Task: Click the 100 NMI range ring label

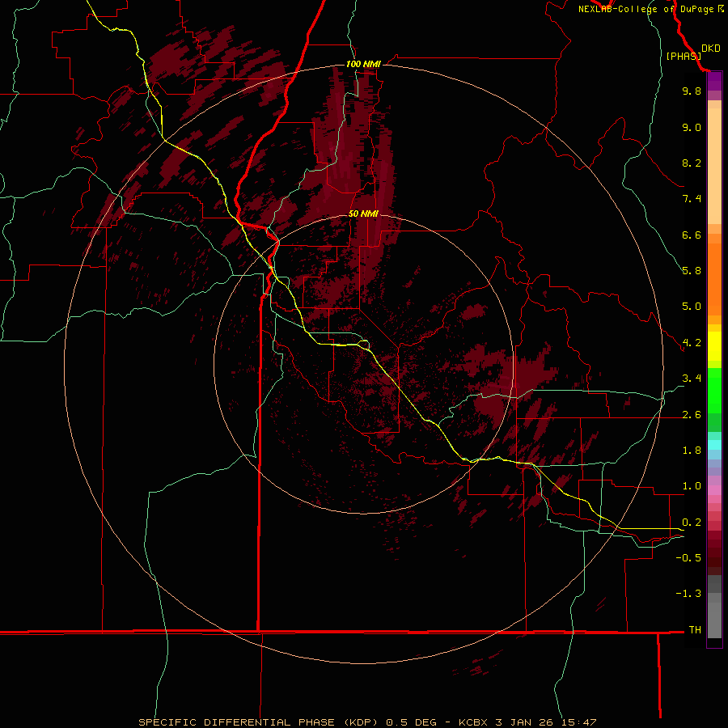Action: (363, 64)
